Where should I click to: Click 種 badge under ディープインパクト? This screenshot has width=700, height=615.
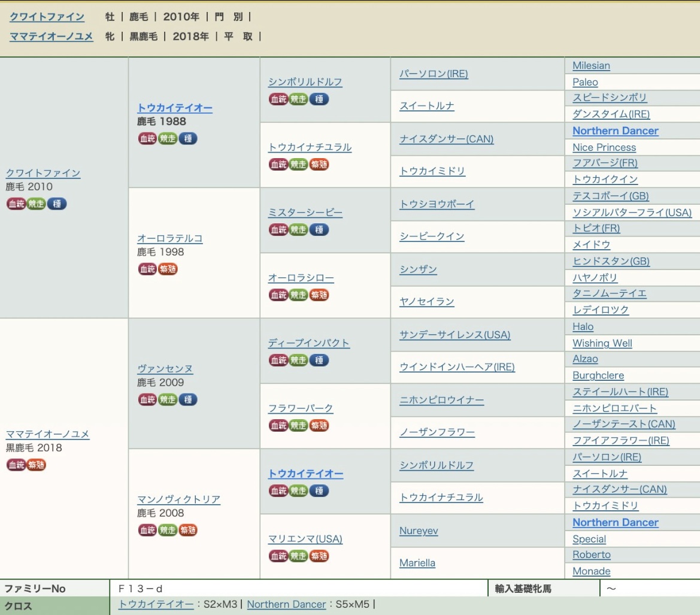(319, 360)
